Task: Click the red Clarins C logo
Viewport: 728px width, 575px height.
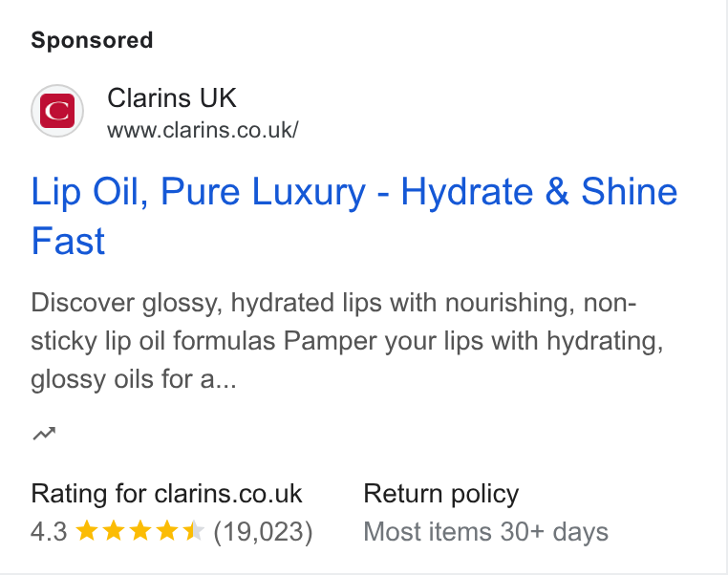Action: [57, 111]
